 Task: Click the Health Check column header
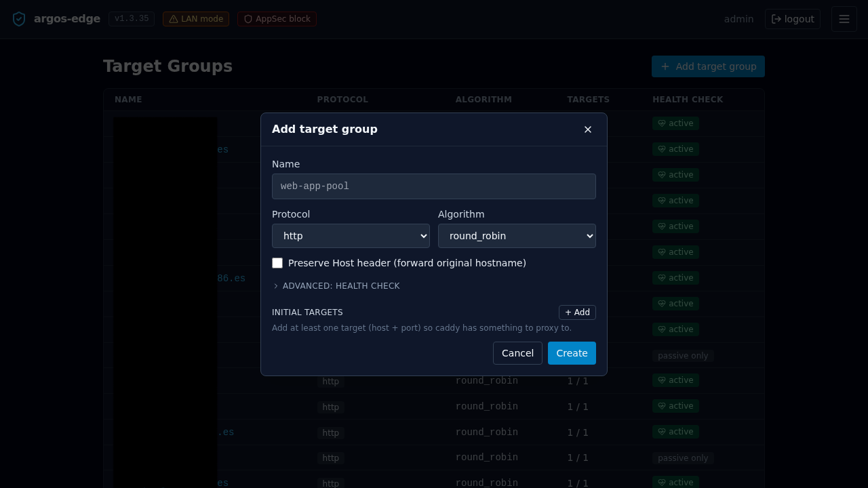tap(688, 100)
